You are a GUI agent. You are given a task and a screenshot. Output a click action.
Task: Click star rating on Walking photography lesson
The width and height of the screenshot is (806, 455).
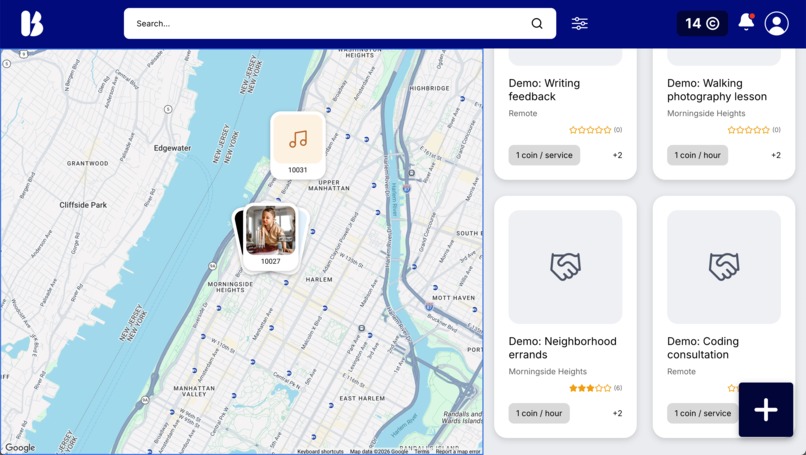coord(748,130)
